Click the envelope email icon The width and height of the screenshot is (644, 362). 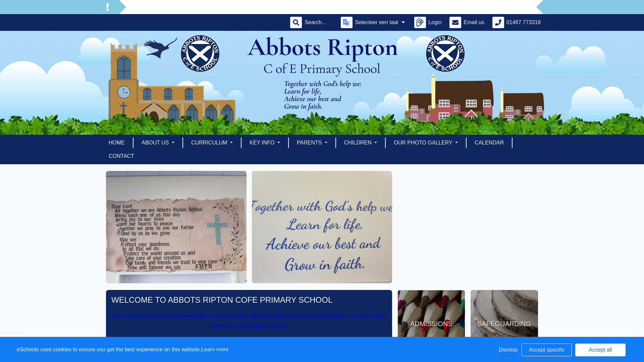(x=455, y=22)
